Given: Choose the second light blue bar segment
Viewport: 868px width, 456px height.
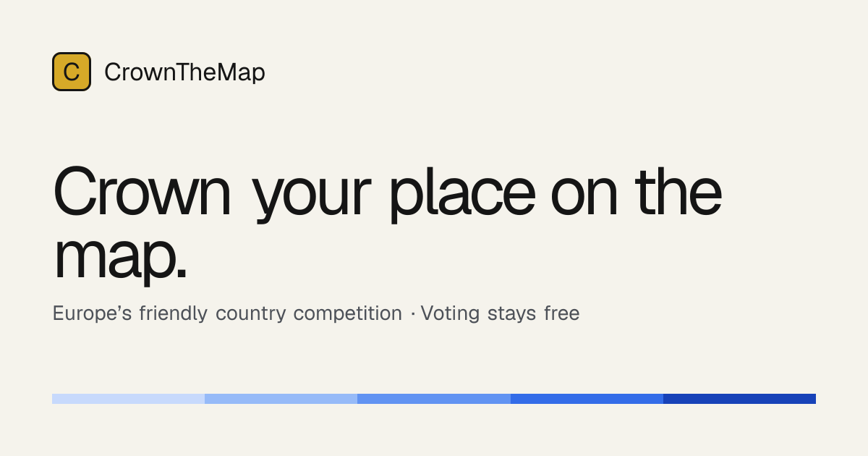Looking at the screenshot, I should [281, 399].
